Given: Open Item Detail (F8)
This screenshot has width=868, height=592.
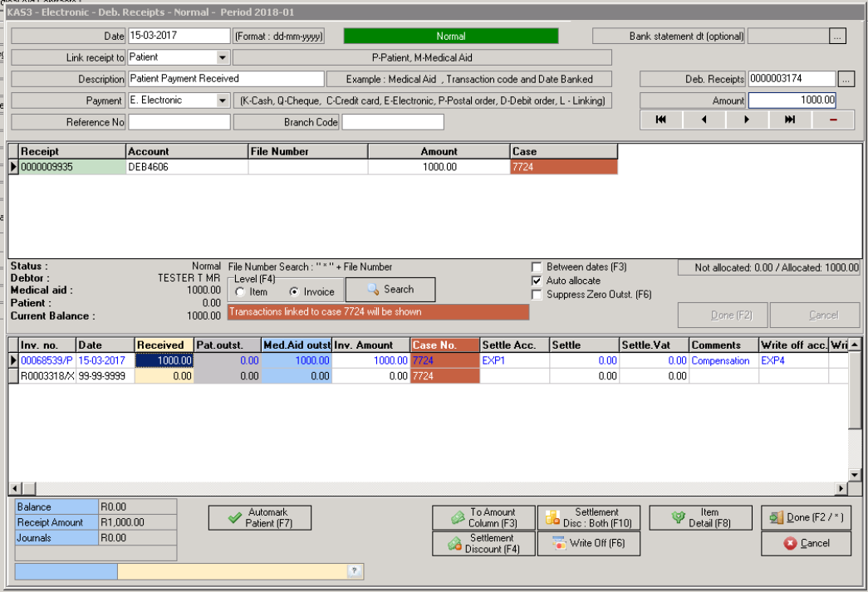Looking at the screenshot, I should tap(700, 518).
